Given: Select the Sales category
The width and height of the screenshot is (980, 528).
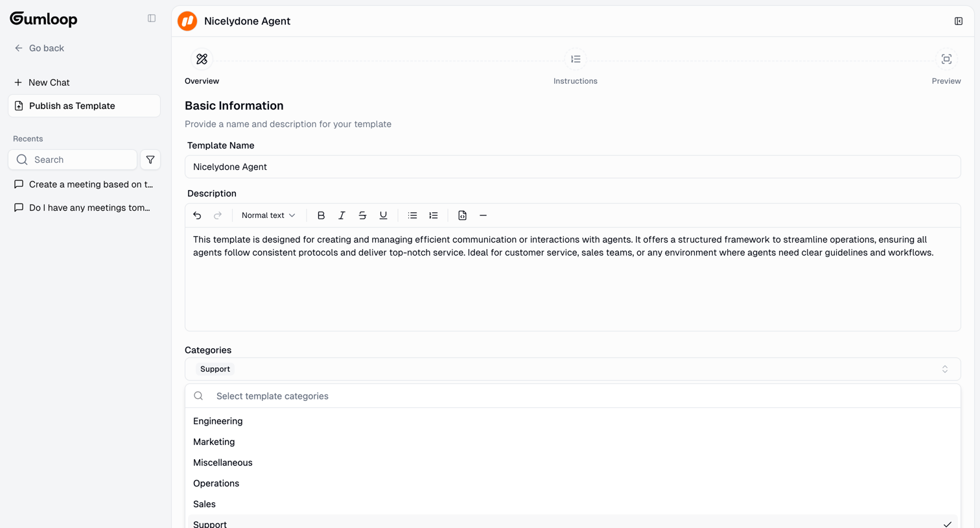Looking at the screenshot, I should coord(573,504).
